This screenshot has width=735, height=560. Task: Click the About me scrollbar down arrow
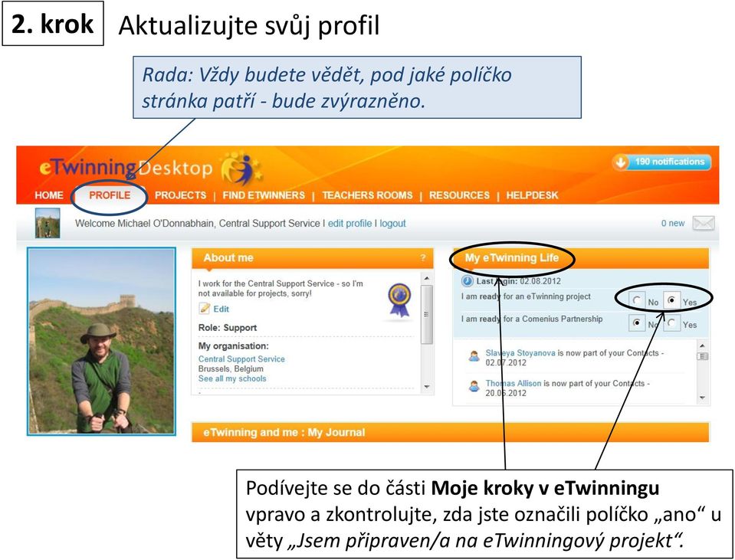tap(427, 387)
